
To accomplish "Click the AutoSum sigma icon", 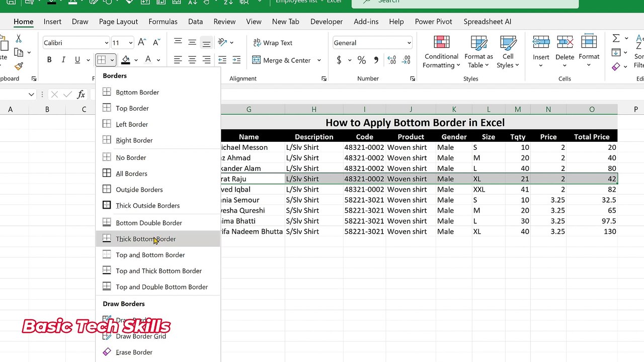I will 616,38.
